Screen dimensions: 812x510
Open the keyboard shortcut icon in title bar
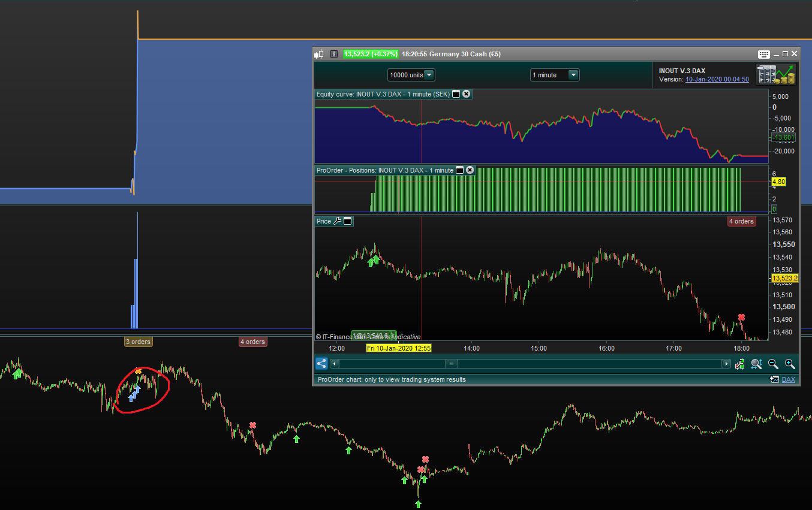763,54
